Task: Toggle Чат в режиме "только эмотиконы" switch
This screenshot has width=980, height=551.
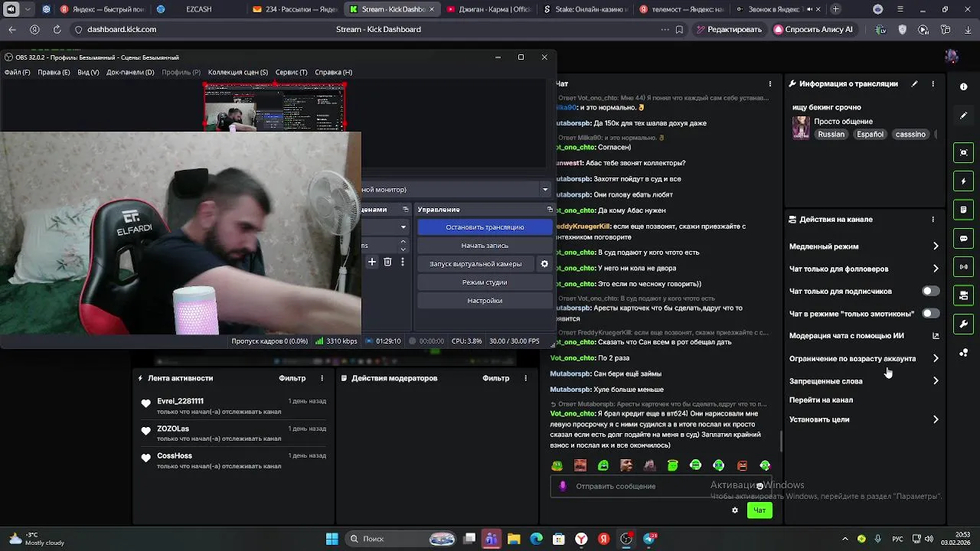Action: click(x=930, y=313)
